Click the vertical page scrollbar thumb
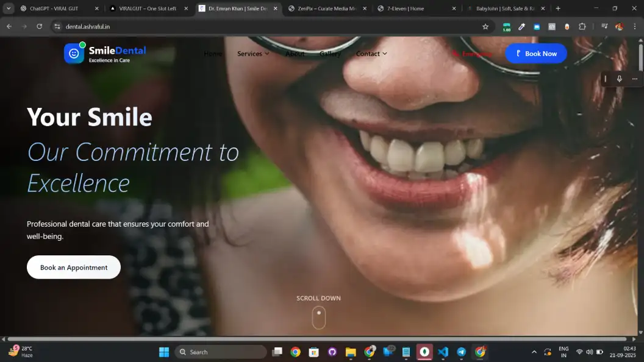Screen dimensions: 644x362 pos(641,58)
